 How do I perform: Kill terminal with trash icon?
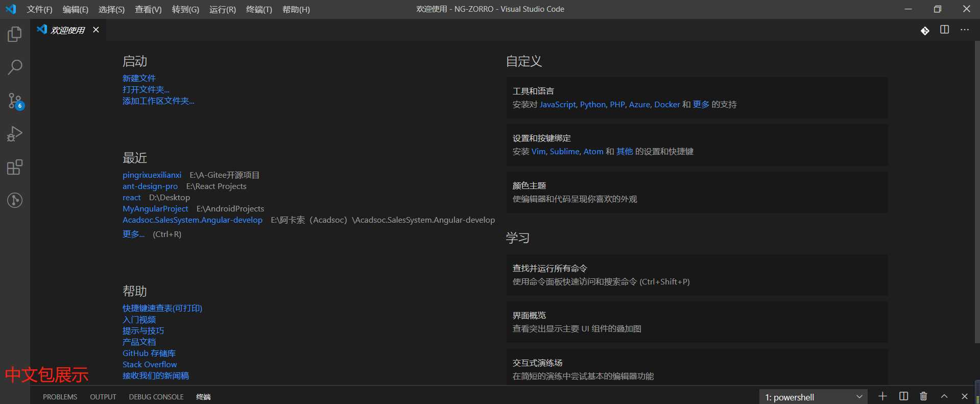point(923,396)
